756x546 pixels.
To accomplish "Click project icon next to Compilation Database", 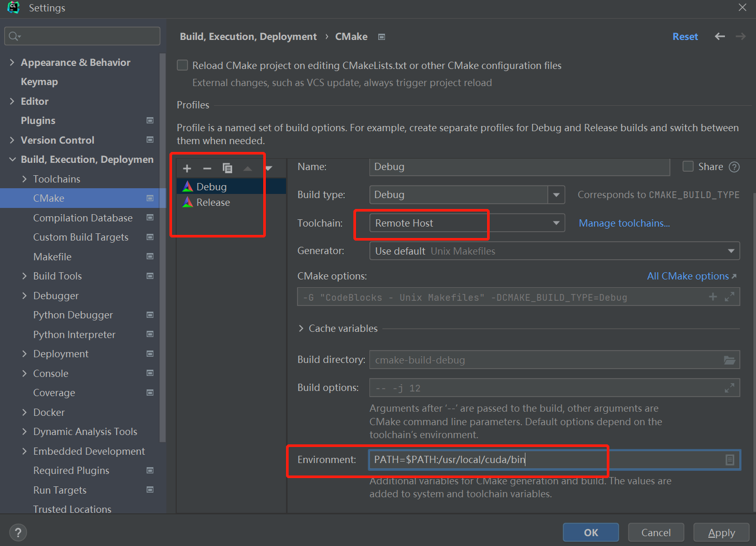I will [x=150, y=217].
